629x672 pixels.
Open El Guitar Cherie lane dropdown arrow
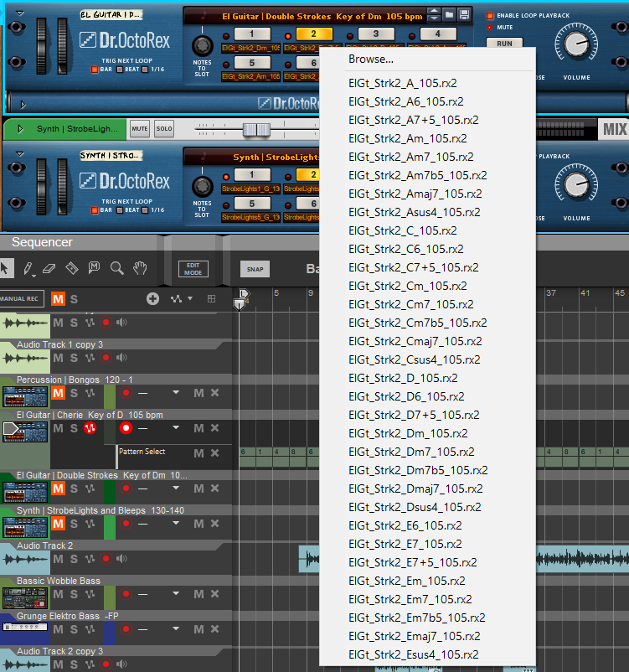[176, 427]
